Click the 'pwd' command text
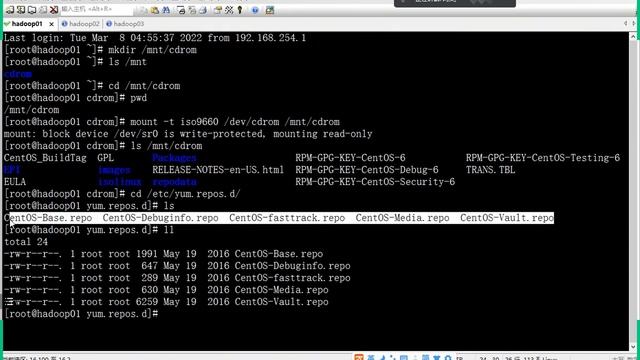The image size is (640, 360). tap(138, 98)
